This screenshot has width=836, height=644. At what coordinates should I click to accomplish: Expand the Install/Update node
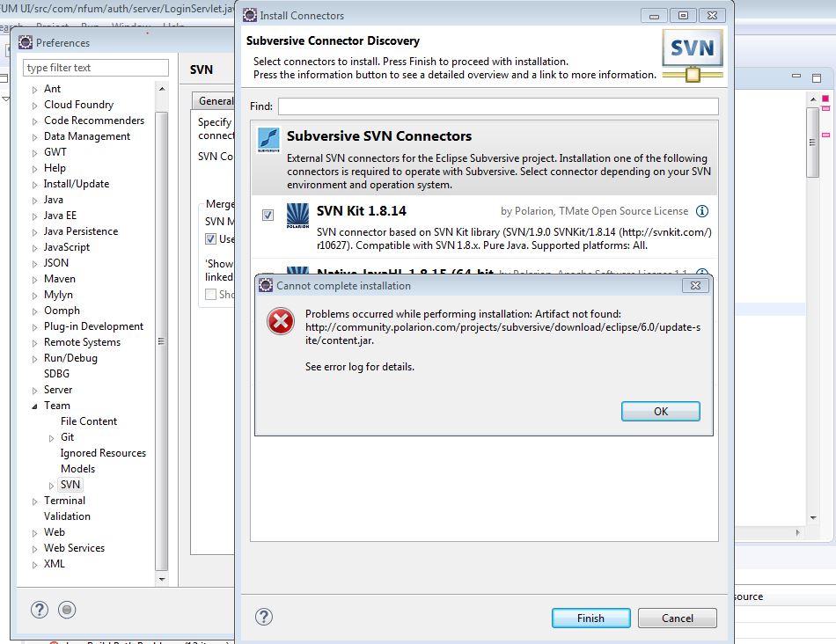point(34,185)
